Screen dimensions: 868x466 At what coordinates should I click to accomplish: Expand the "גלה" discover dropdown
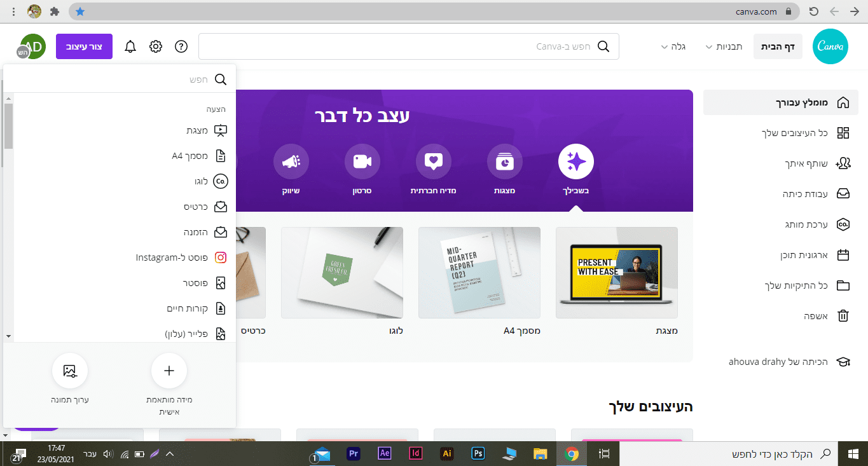point(672,46)
